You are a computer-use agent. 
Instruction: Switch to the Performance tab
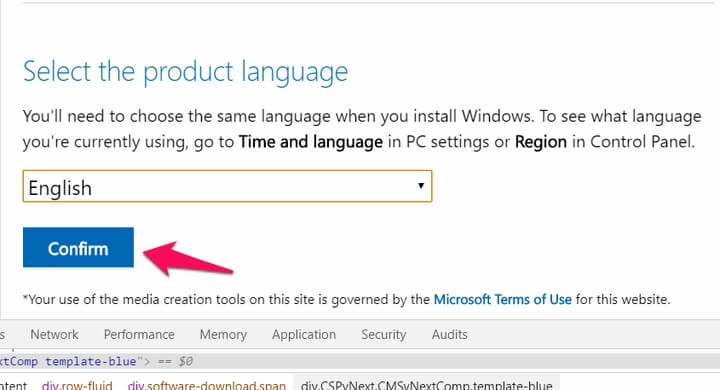[139, 334]
